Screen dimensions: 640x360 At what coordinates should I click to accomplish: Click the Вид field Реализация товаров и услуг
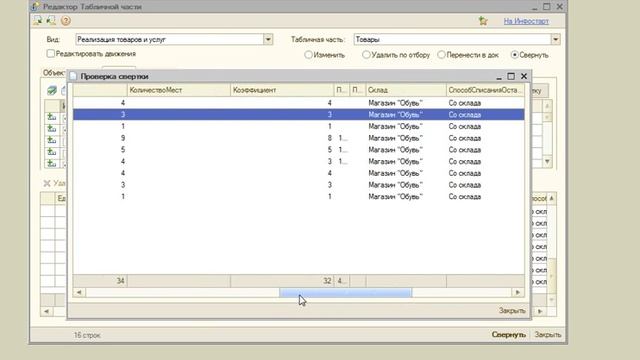point(169,40)
